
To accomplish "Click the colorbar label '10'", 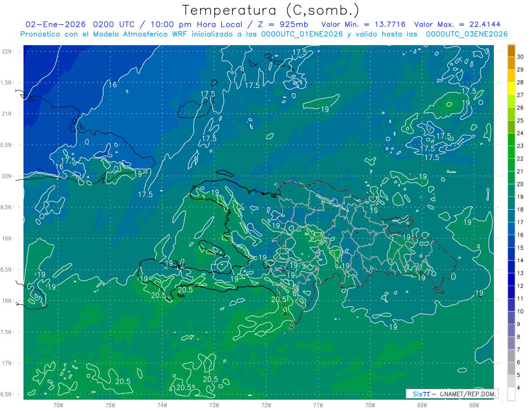I will (x=520, y=312).
